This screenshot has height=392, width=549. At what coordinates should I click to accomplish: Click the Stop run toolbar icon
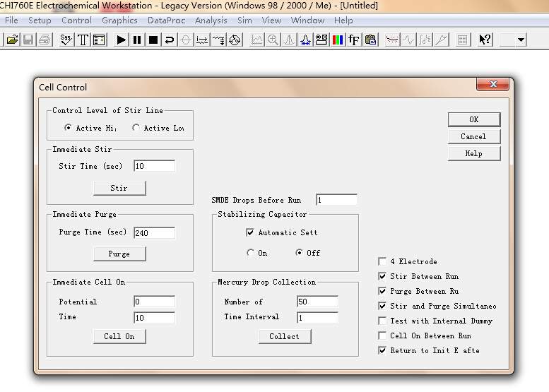pyautogui.click(x=153, y=40)
